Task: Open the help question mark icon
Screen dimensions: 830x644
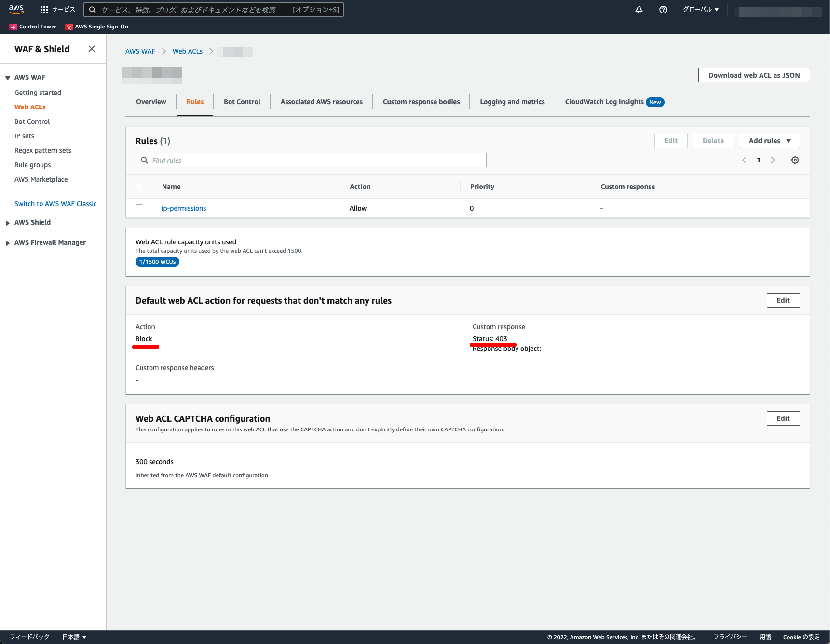Action: click(x=663, y=9)
